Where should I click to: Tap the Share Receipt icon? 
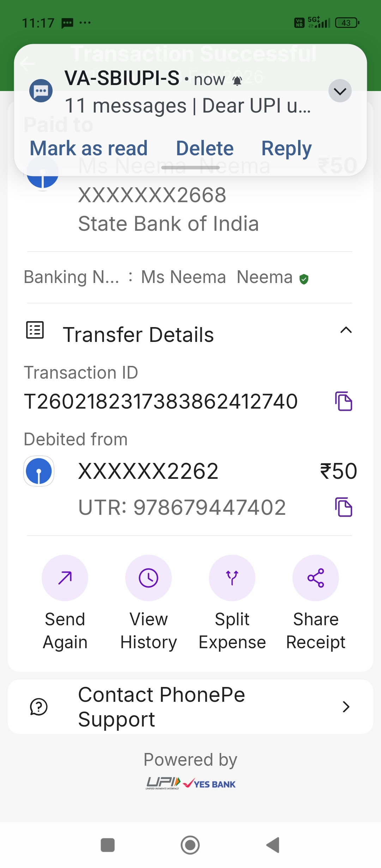coord(316,578)
